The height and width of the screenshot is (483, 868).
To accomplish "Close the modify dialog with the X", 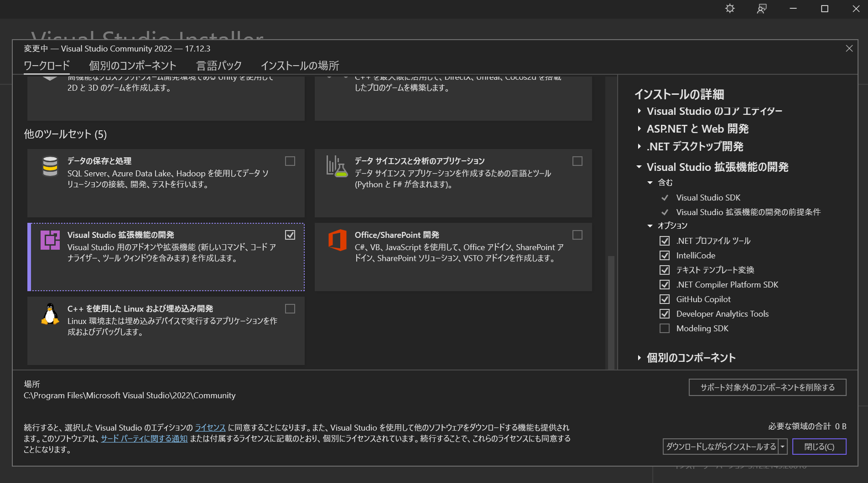I will [849, 48].
